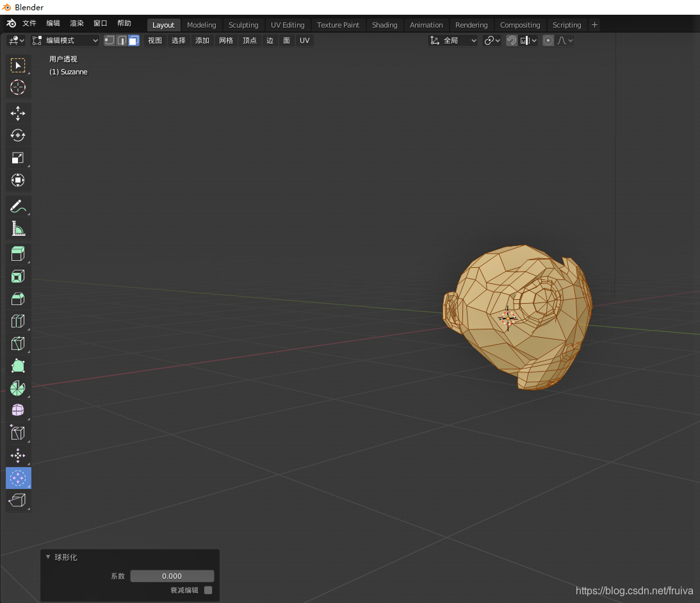Select the active To Sphere tool
This screenshot has height=603, width=700.
click(18, 478)
